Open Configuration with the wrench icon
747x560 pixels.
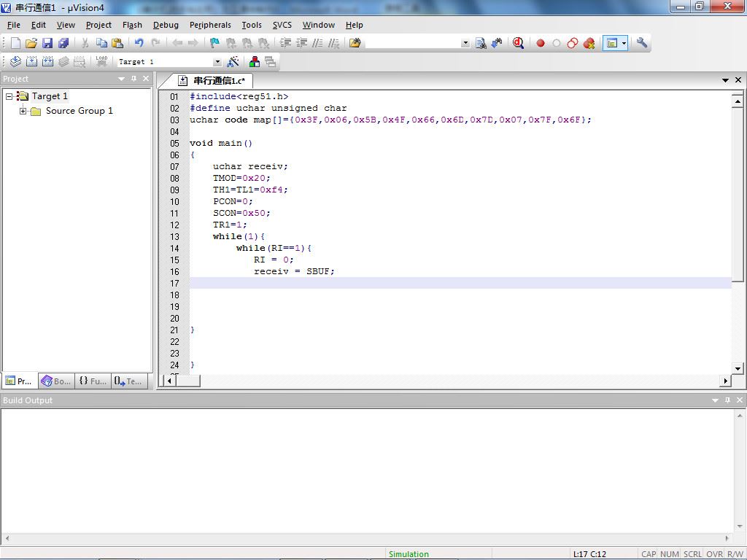642,43
